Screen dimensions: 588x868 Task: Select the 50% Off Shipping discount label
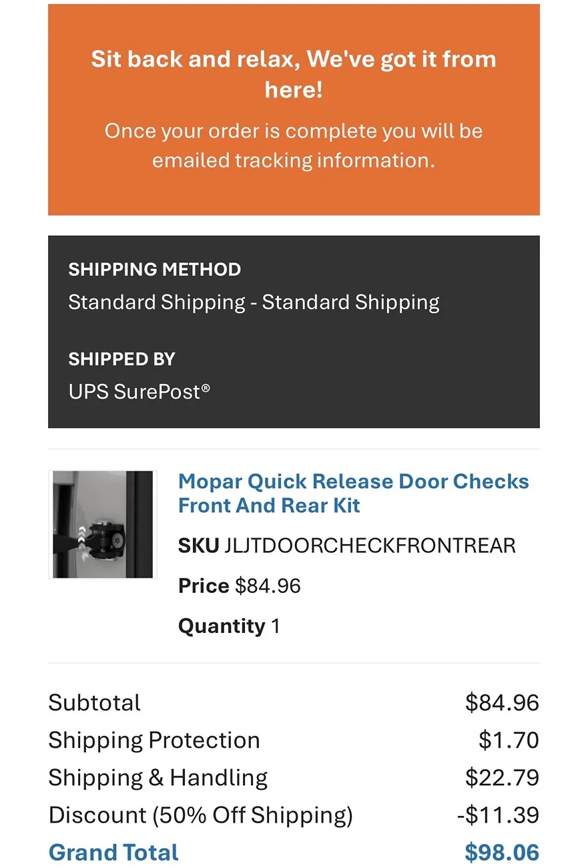click(201, 815)
